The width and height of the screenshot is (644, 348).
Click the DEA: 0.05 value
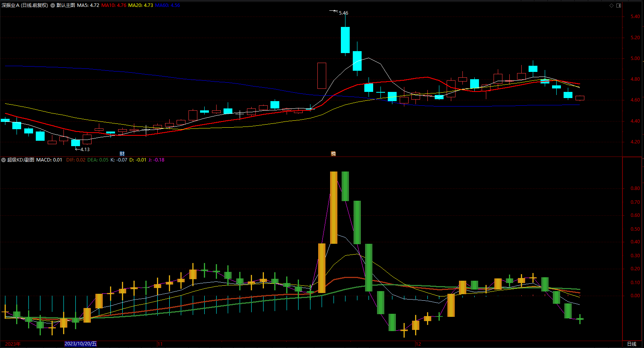pos(98,160)
